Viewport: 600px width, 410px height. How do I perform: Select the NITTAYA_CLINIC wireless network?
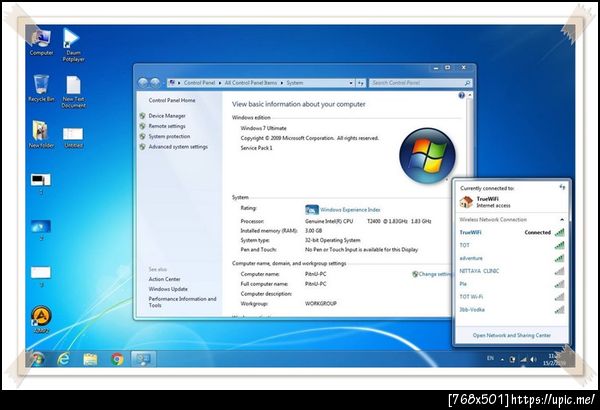tap(512, 271)
